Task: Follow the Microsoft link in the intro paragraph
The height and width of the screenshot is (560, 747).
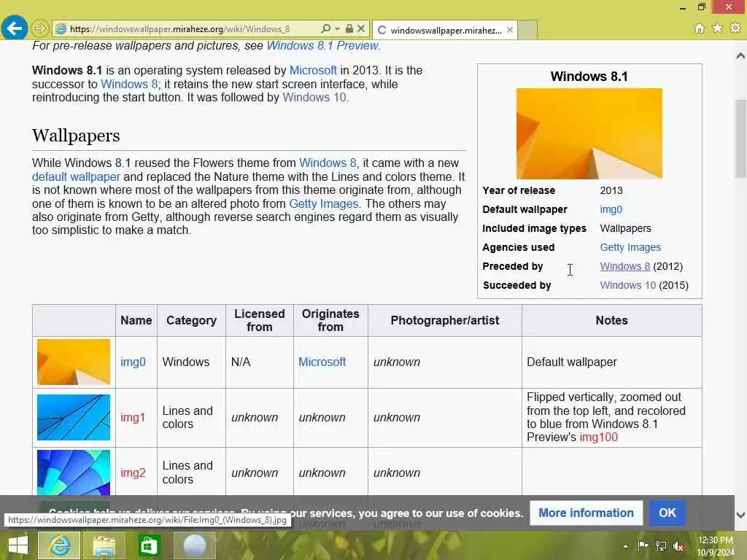Action: 313,71
